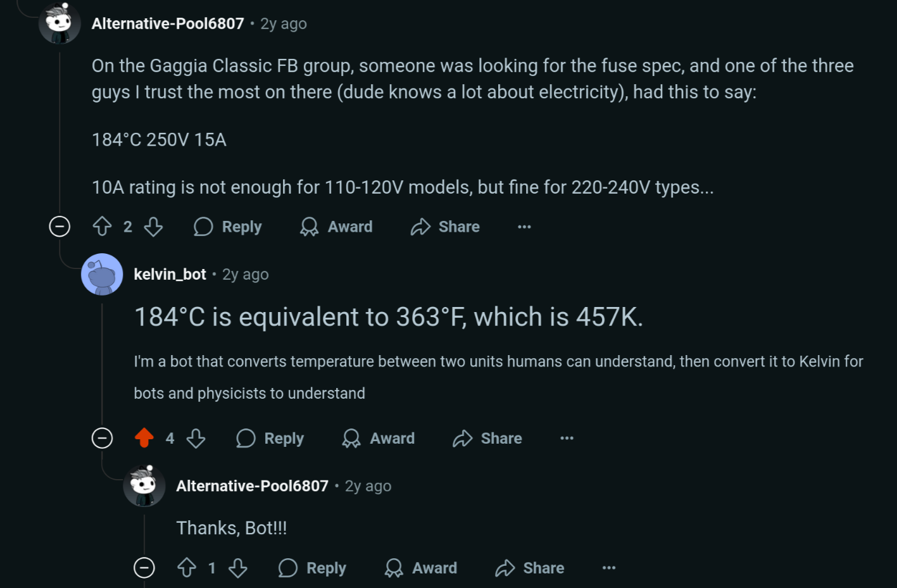Collapse the top Alternative-Pool6807 comment thread
The image size is (897, 588).
(60, 227)
